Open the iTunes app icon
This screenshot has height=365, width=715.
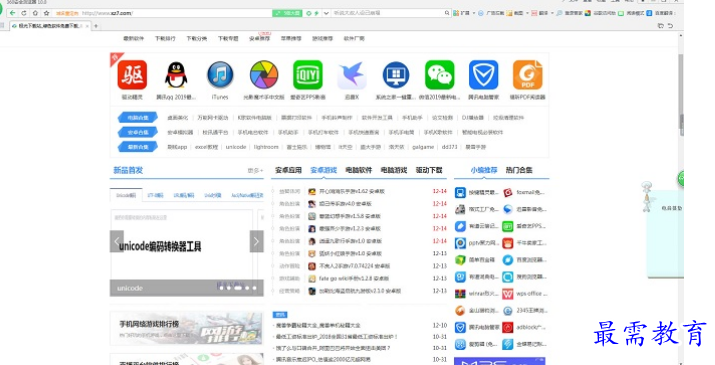click(220, 75)
